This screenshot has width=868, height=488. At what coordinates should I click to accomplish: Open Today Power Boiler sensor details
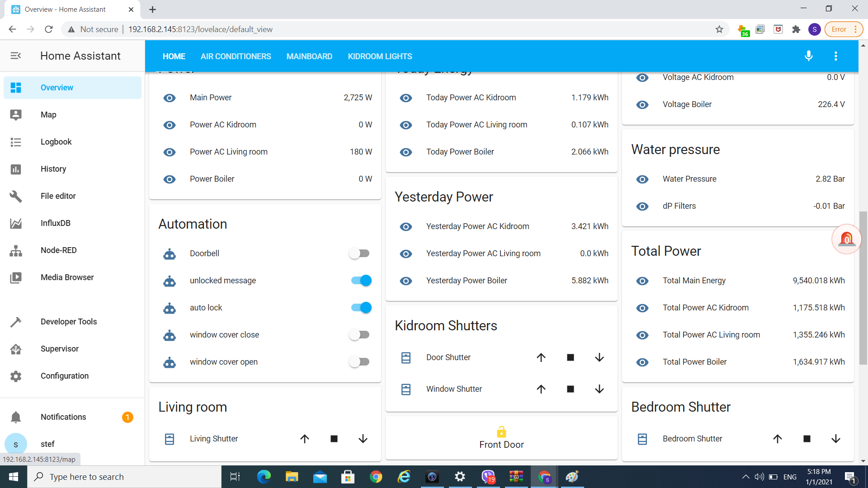(x=502, y=152)
